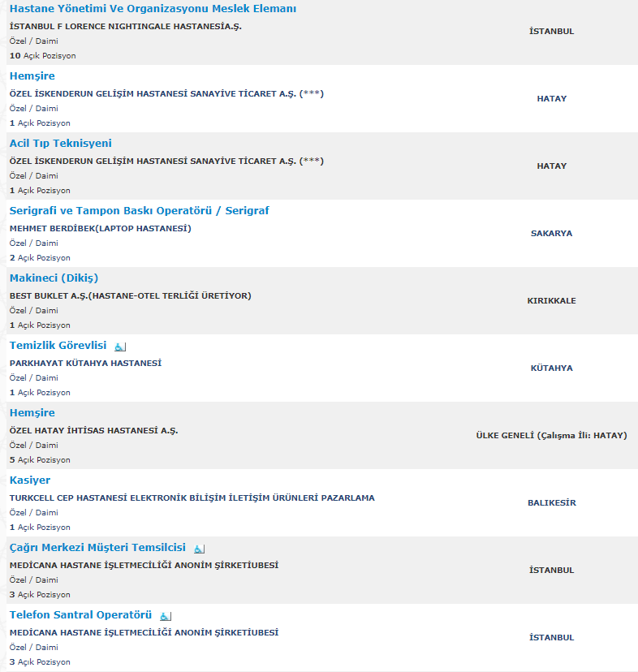Click the İSTANBUL F LORENCE NIGHTINGALE employer name

(126, 27)
